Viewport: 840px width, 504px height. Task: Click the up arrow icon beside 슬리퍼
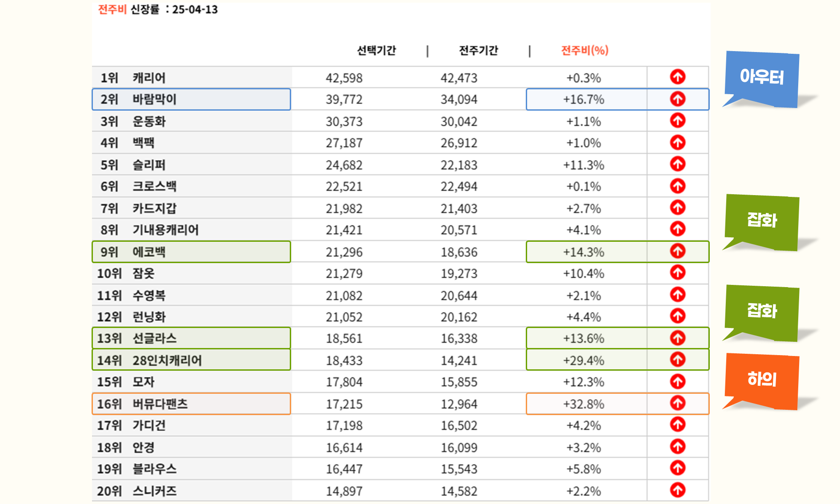click(677, 164)
